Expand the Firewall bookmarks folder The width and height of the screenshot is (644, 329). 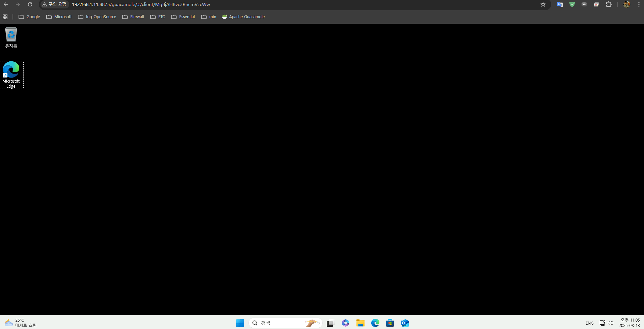coord(133,17)
